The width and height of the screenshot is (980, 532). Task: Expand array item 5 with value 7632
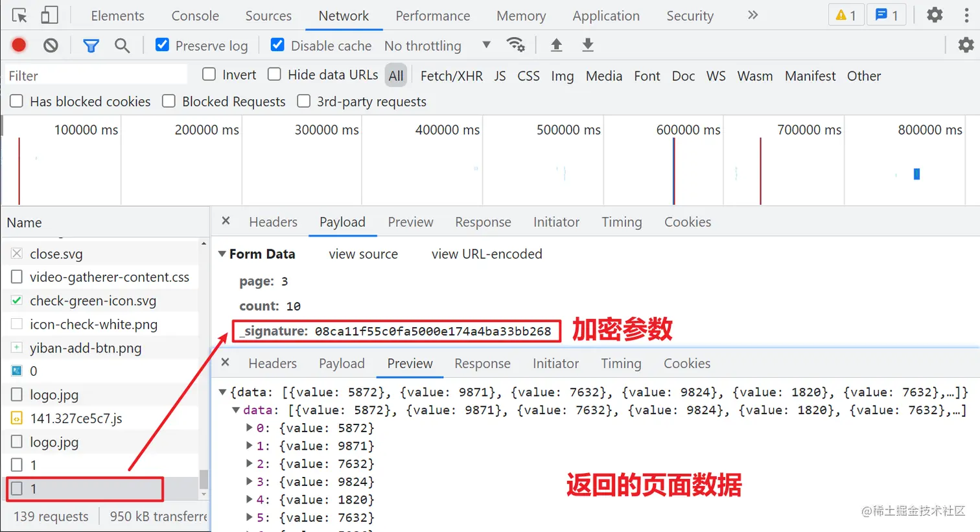(250, 518)
